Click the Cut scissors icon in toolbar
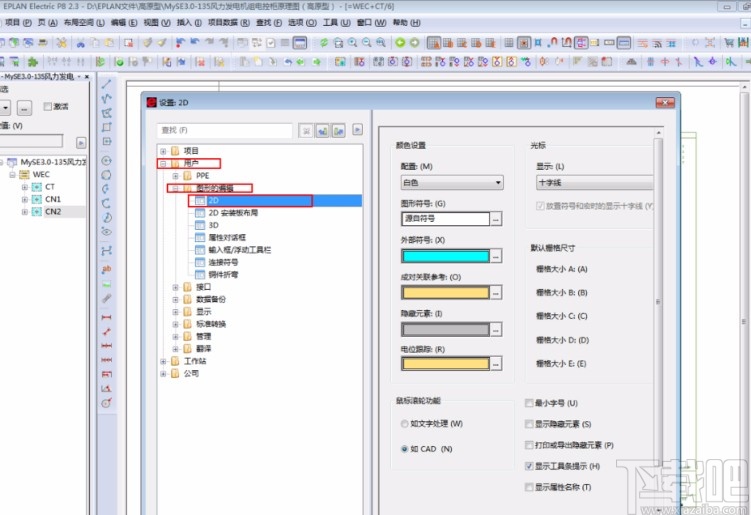Image resolution: width=751 pixels, height=515 pixels. coord(80,43)
